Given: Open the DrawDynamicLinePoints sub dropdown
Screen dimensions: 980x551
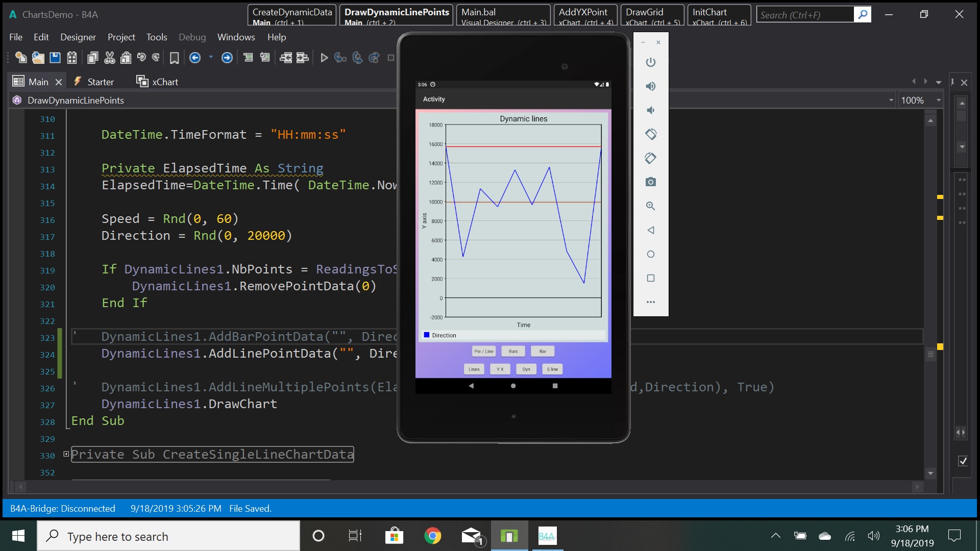Looking at the screenshot, I should (891, 101).
